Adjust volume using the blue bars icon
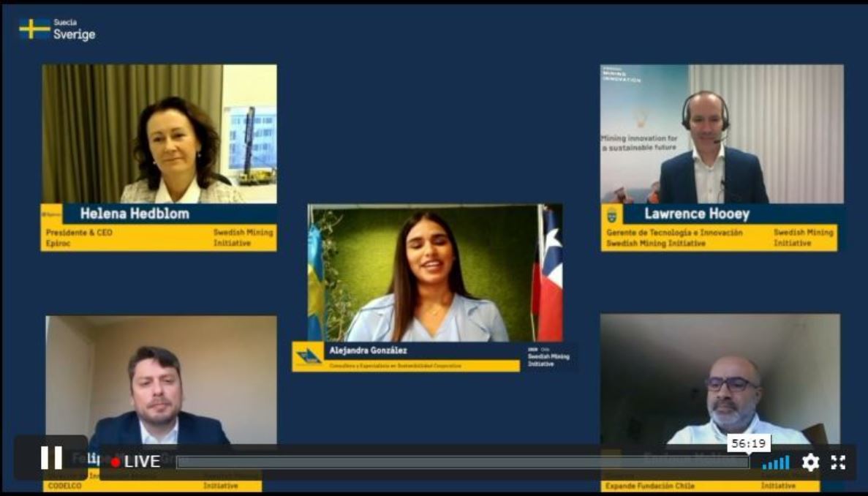This screenshot has height=496, width=868. pyautogui.click(x=776, y=462)
